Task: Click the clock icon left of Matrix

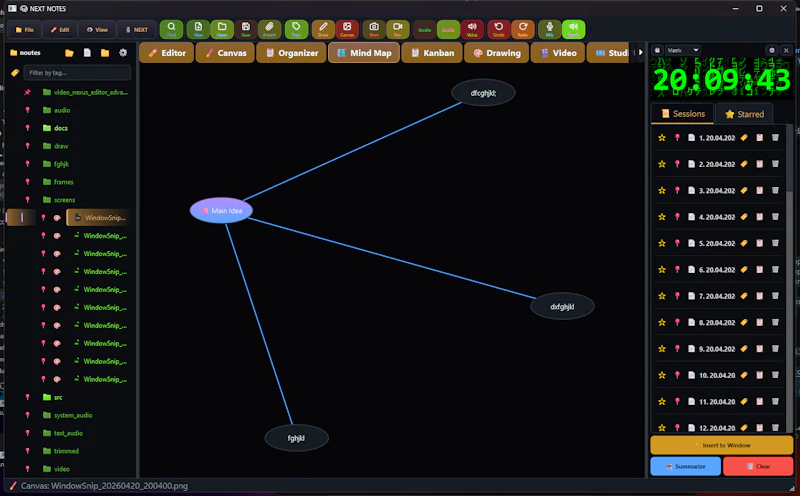Action: tap(657, 50)
